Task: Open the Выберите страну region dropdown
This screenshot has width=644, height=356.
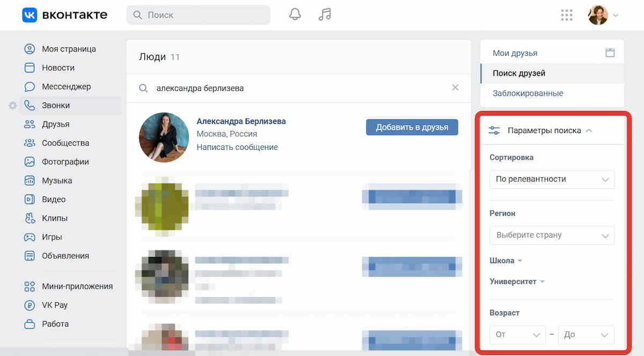Action: coord(552,235)
